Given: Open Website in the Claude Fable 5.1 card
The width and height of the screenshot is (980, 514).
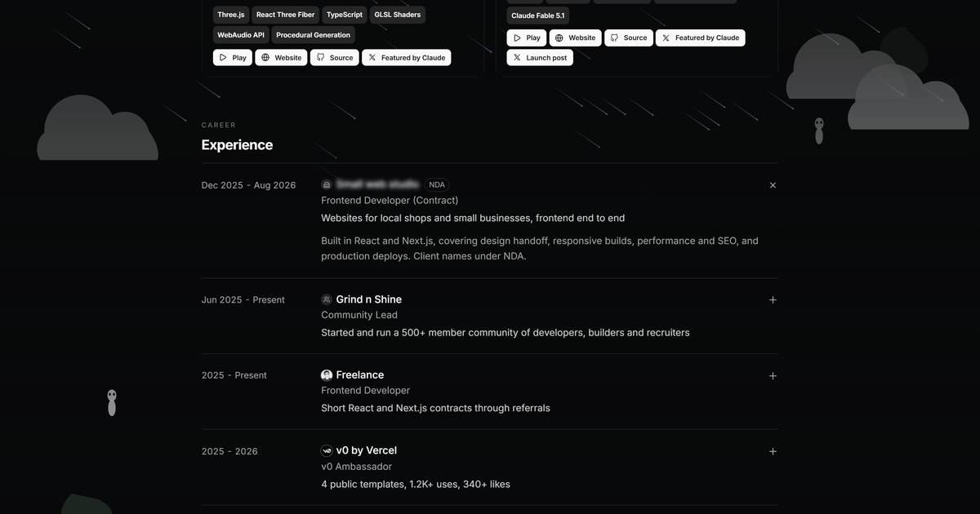Looking at the screenshot, I should click(x=575, y=38).
